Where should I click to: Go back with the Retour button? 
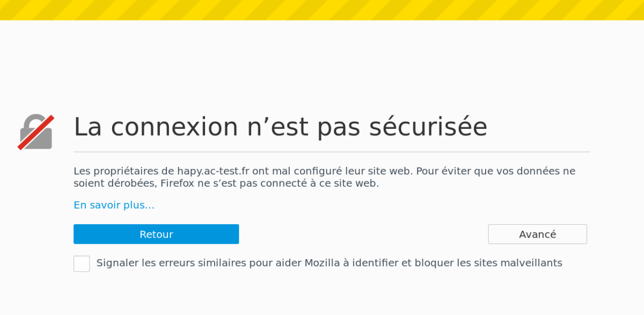coord(156,235)
